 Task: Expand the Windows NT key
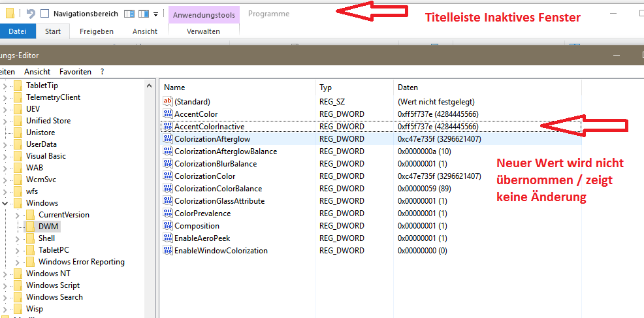click(5, 274)
